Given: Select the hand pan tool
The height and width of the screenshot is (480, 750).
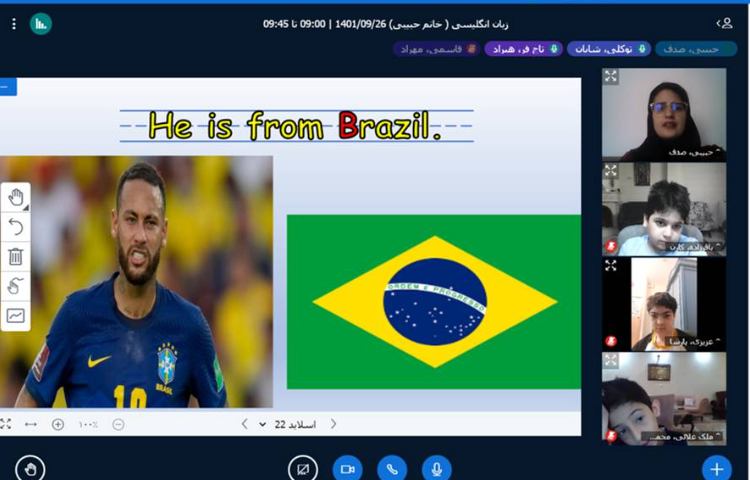Looking at the screenshot, I should (x=16, y=198).
